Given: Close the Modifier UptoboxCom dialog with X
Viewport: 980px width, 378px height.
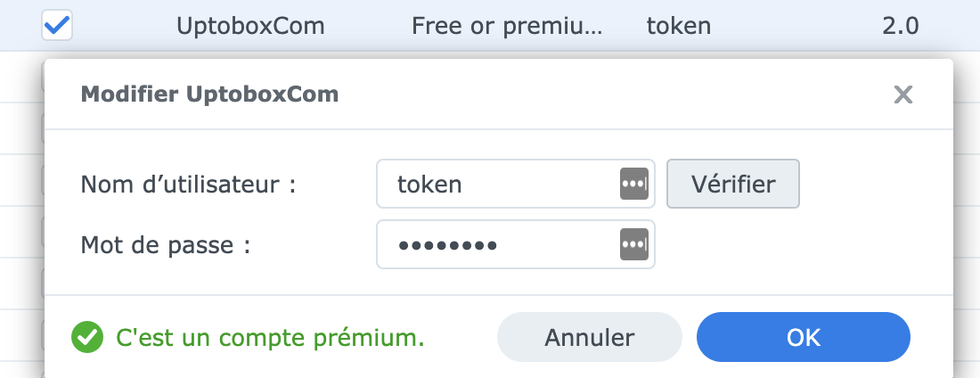Looking at the screenshot, I should 903,94.
